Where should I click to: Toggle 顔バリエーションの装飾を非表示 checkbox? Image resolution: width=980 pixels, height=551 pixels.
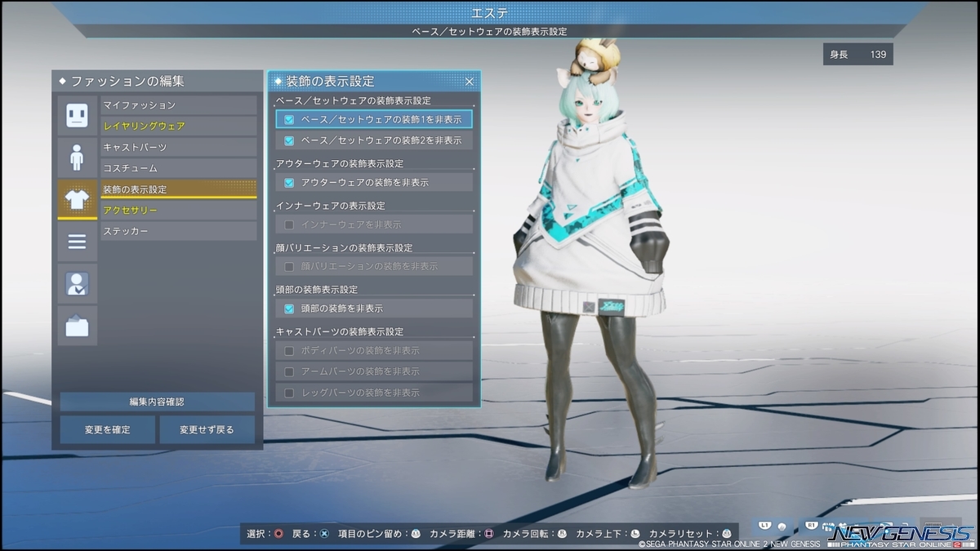pos(289,266)
